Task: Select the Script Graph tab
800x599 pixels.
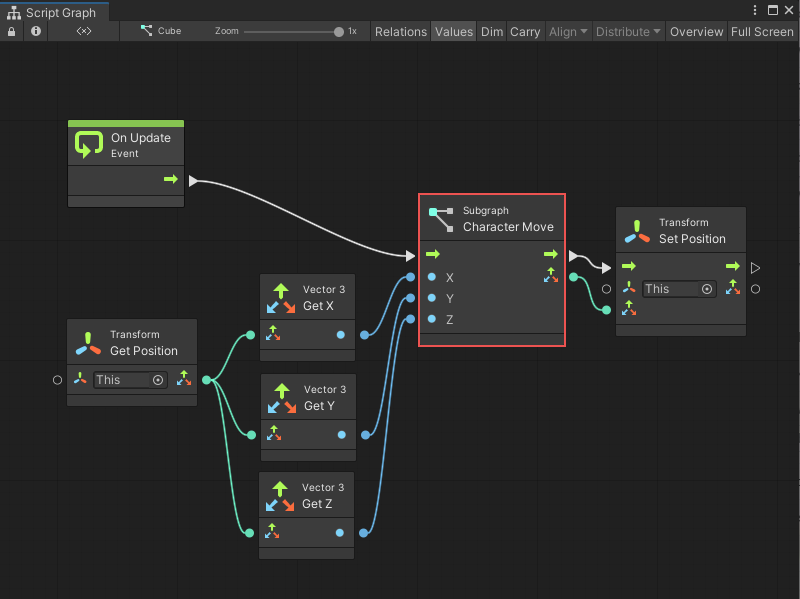Action: tap(55, 10)
